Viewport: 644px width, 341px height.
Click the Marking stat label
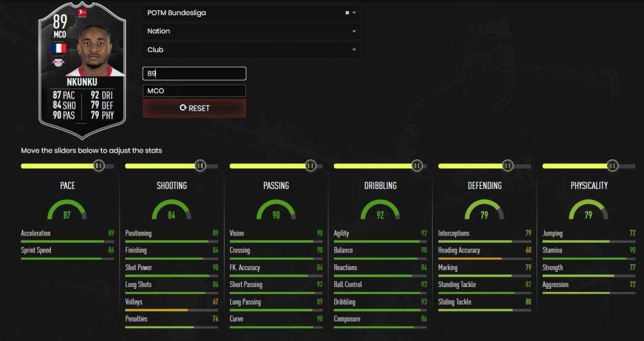448,268
